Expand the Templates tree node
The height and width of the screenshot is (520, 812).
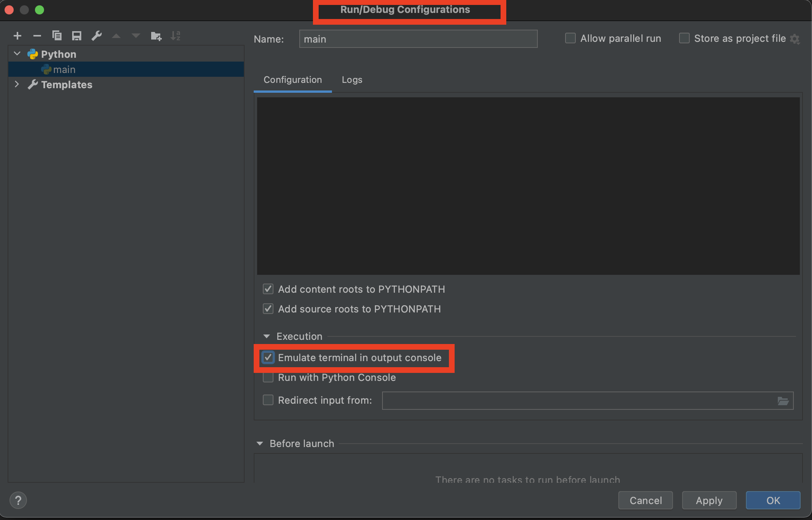[17, 84]
